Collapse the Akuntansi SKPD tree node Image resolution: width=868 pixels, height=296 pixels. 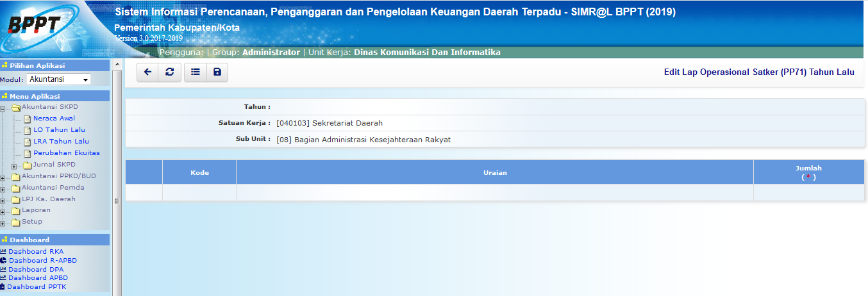coord(3,108)
